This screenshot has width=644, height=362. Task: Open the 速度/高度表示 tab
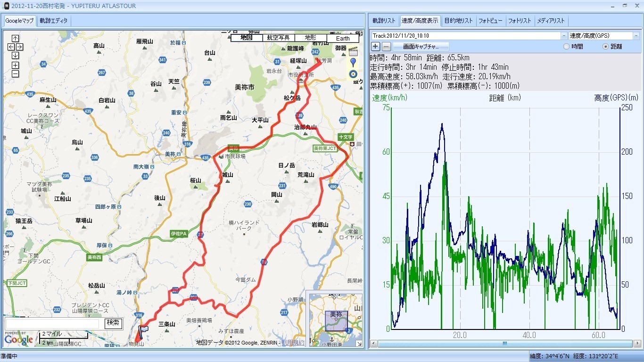pyautogui.click(x=420, y=21)
